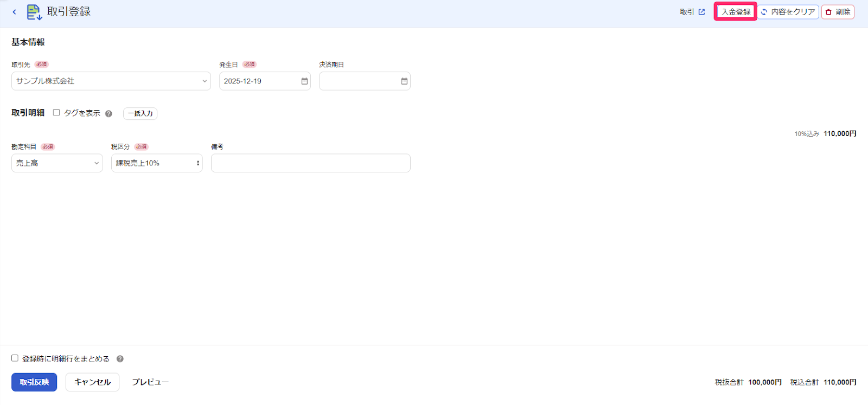Click the help icon beside 登録時に明細行をまとめる
The image size is (868, 405).
[120, 359]
